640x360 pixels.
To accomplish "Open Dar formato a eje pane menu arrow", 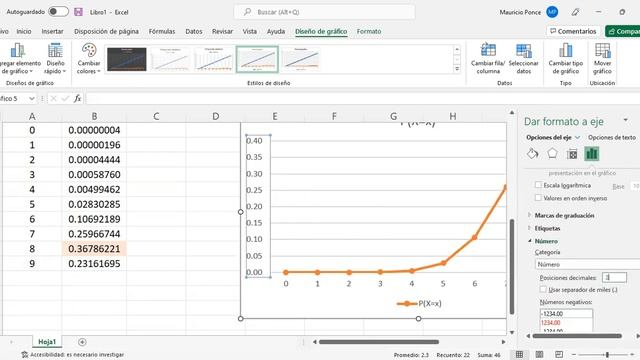I will (625, 120).
